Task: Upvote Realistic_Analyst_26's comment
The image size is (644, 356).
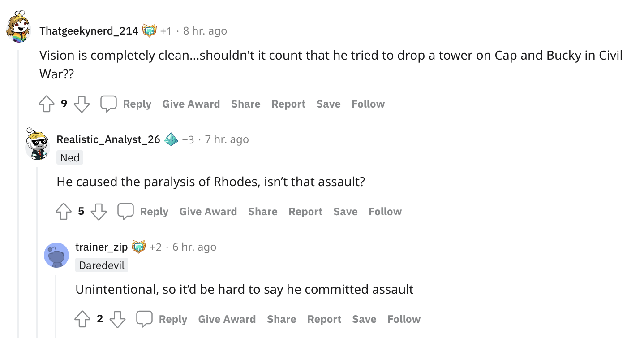Action: point(64,212)
